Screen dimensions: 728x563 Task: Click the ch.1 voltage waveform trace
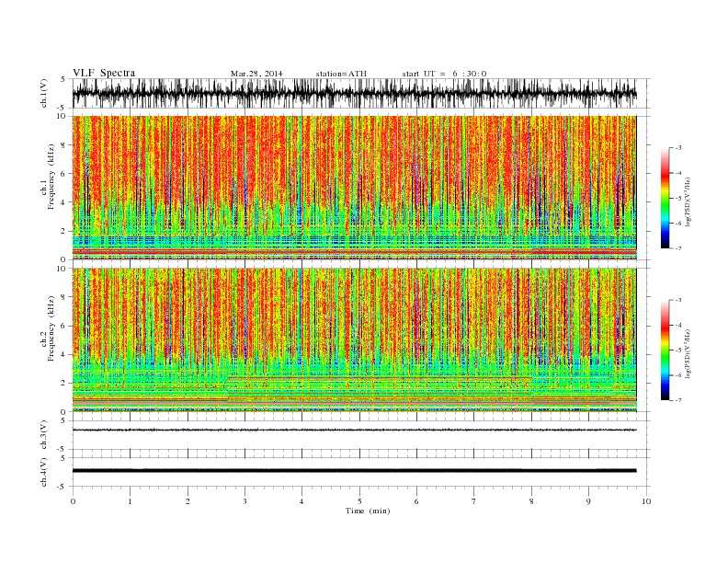[x=354, y=93]
